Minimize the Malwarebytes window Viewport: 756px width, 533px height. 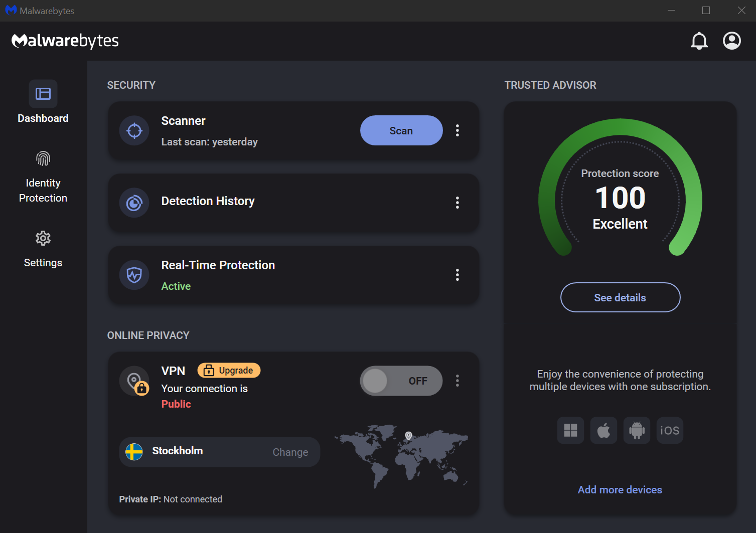point(671,11)
